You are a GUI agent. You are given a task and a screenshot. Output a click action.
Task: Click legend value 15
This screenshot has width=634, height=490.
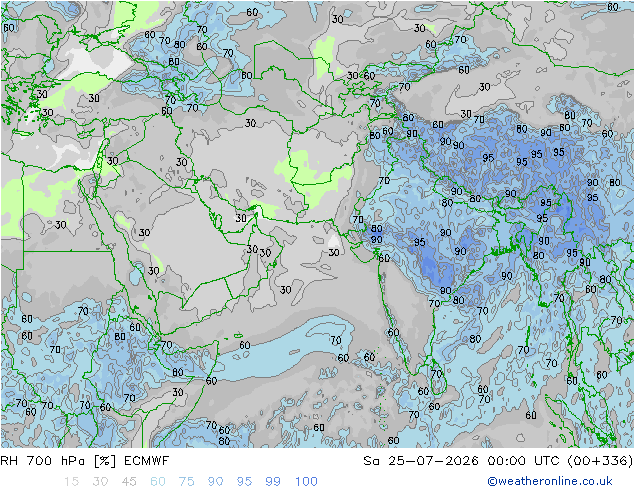(71, 481)
